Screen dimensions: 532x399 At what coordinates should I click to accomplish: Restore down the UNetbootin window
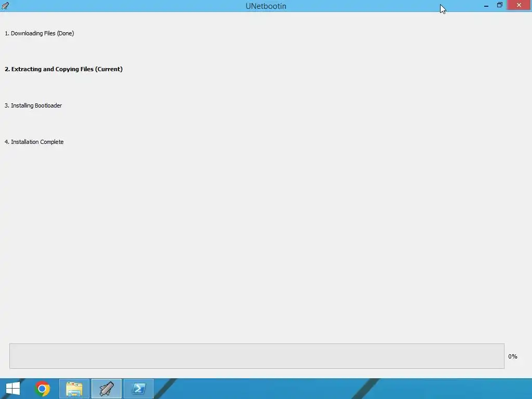point(499,5)
